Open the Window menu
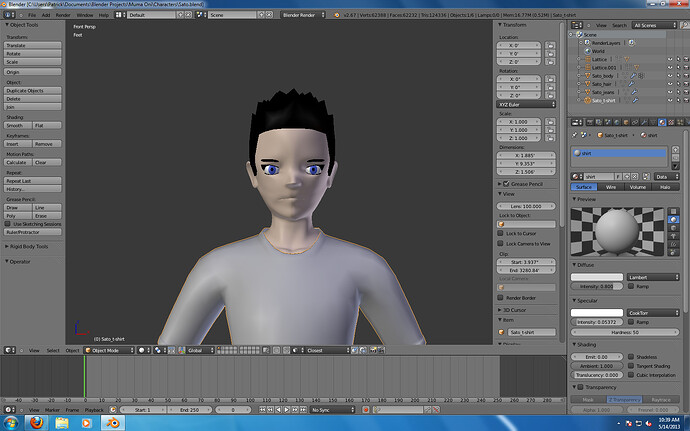The width and height of the screenshot is (690, 431). pyautogui.click(x=85, y=15)
